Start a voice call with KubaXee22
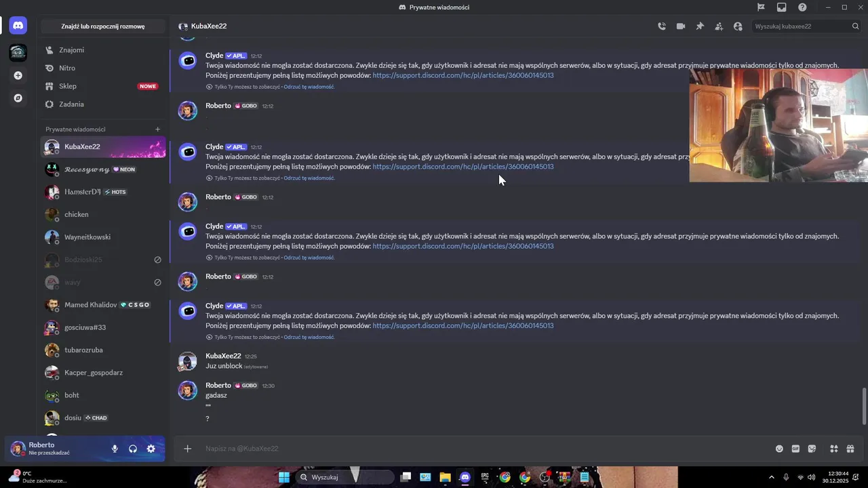Viewport: 868px width, 488px height. [662, 26]
